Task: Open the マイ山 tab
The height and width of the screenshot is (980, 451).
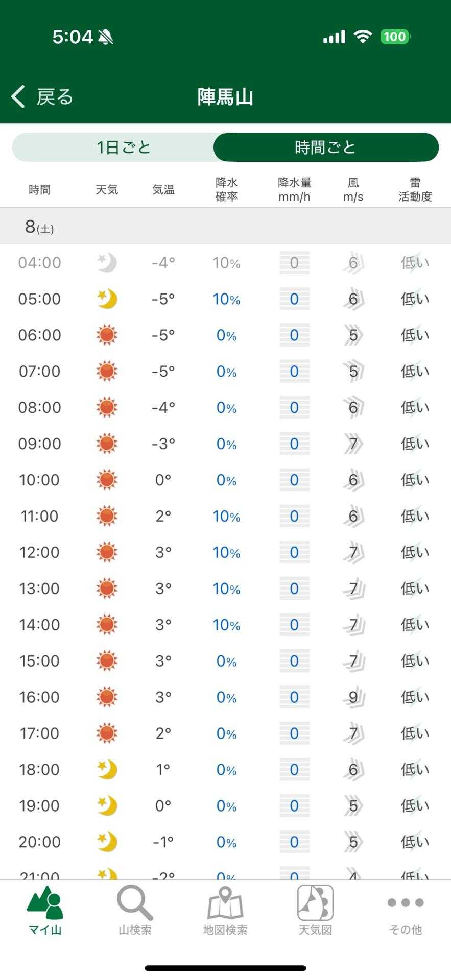Action: point(45,911)
